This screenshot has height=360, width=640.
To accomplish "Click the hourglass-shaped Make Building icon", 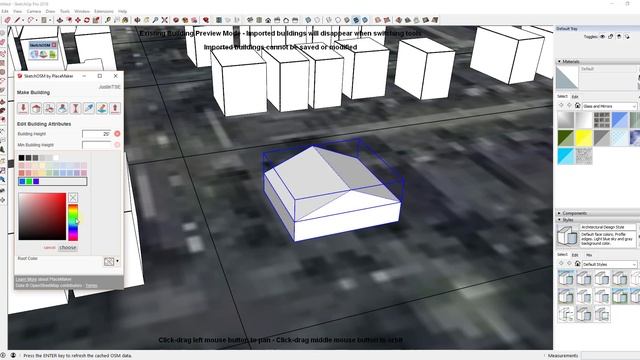I will (x=76, y=108).
